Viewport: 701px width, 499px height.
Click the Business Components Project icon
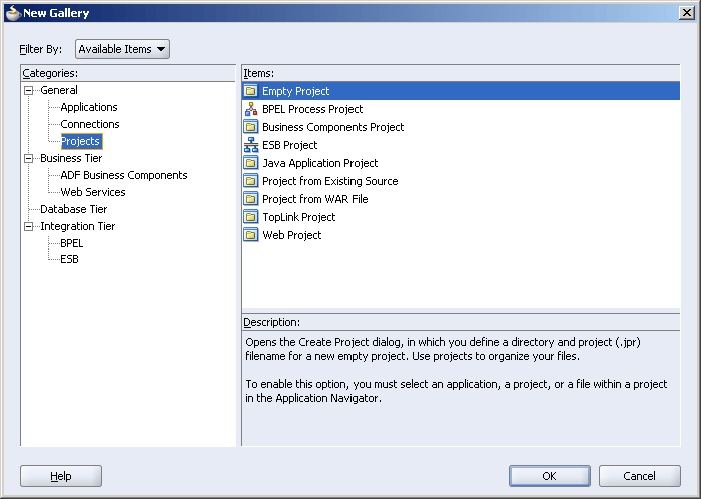click(251, 127)
